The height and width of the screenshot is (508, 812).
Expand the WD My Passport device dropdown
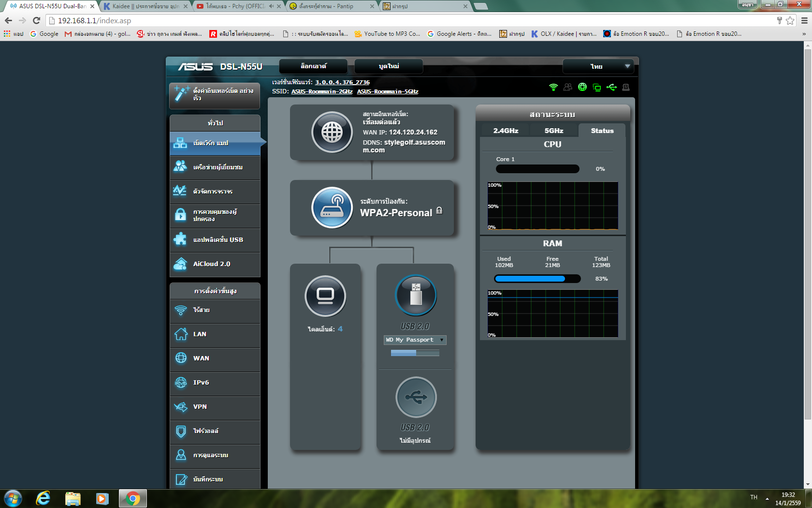pos(415,340)
